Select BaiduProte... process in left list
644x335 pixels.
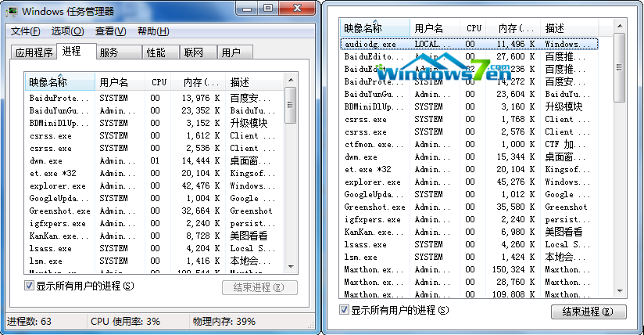point(154,98)
